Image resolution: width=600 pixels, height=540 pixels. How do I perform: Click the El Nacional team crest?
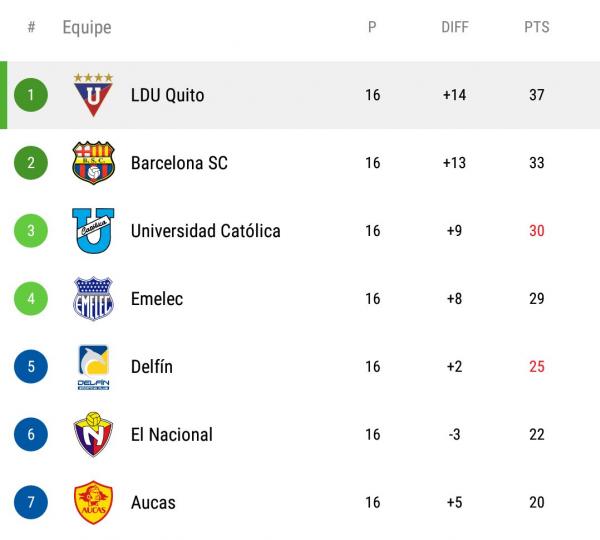pos(93,435)
